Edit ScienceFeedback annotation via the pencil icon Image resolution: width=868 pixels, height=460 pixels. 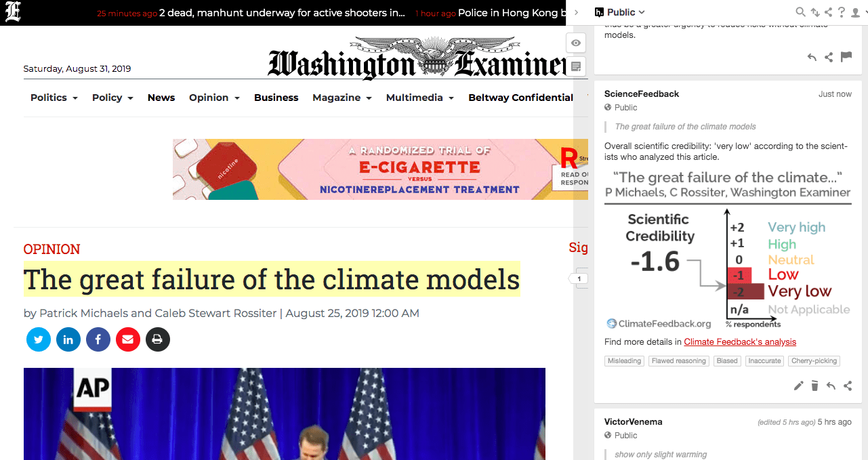click(x=799, y=385)
